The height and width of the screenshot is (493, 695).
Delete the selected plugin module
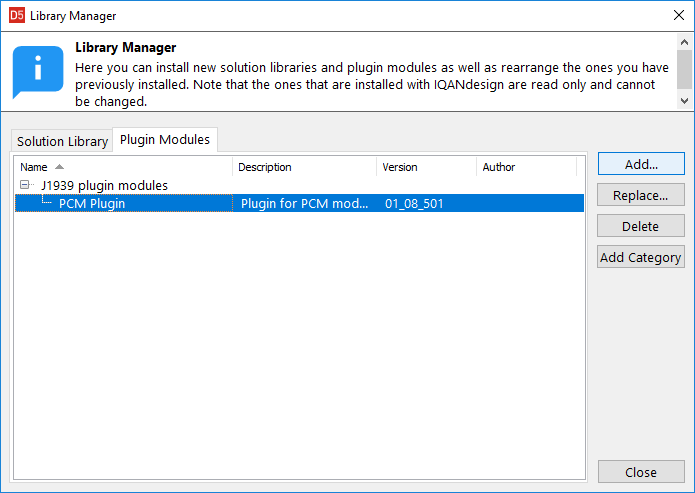tap(641, 226)
